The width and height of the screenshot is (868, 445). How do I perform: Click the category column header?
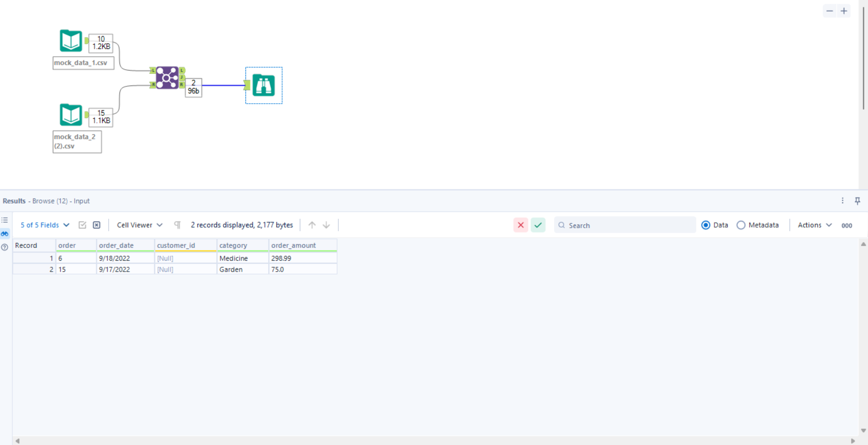[243, 245]
